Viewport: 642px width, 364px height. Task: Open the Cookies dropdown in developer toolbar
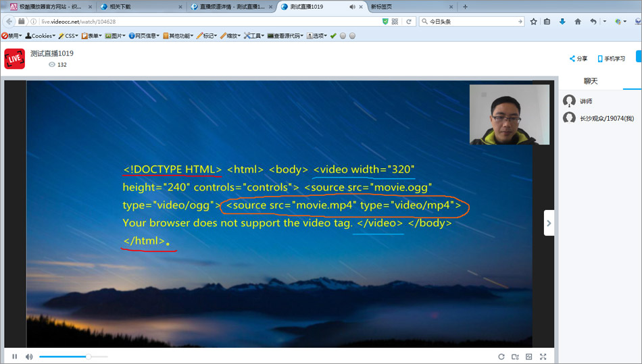tap(41, 36)
